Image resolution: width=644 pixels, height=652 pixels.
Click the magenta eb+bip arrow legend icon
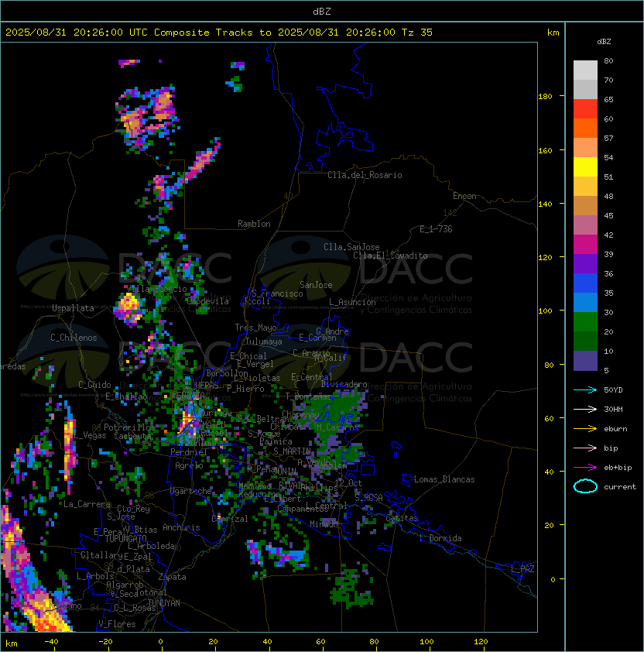click(585, 468)
